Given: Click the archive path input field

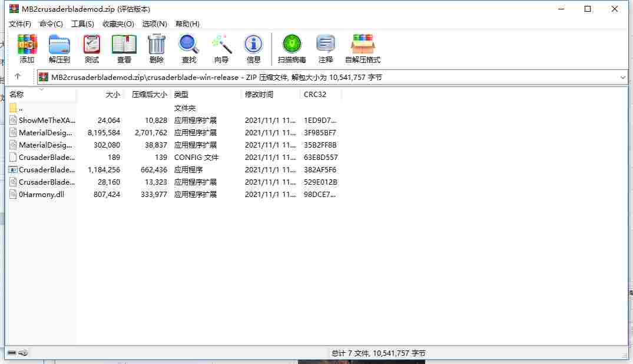Looking at the screenshot, I should pos(332,78).
